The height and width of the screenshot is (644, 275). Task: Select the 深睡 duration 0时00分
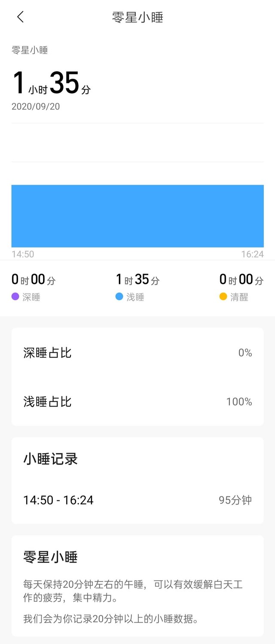coord(32,279)
